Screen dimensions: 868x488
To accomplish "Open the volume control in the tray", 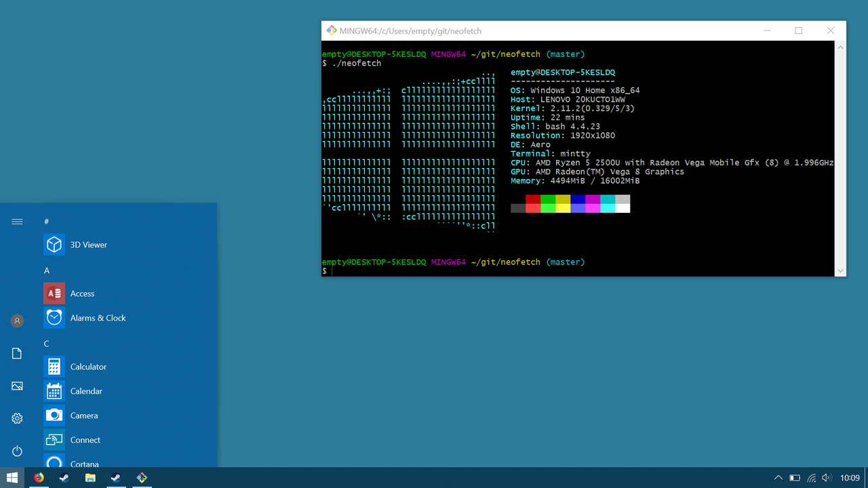I will click(827, 478).
